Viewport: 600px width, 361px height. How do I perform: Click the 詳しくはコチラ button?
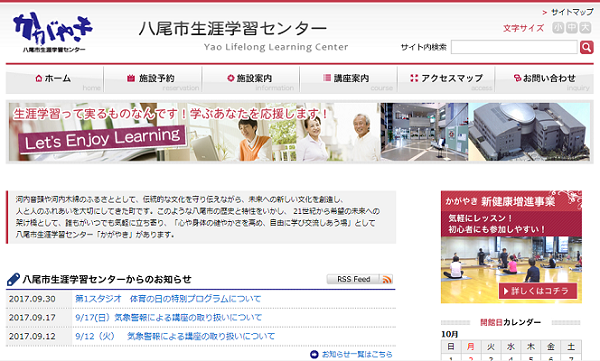pyautogui.click(x=538, y=291)
